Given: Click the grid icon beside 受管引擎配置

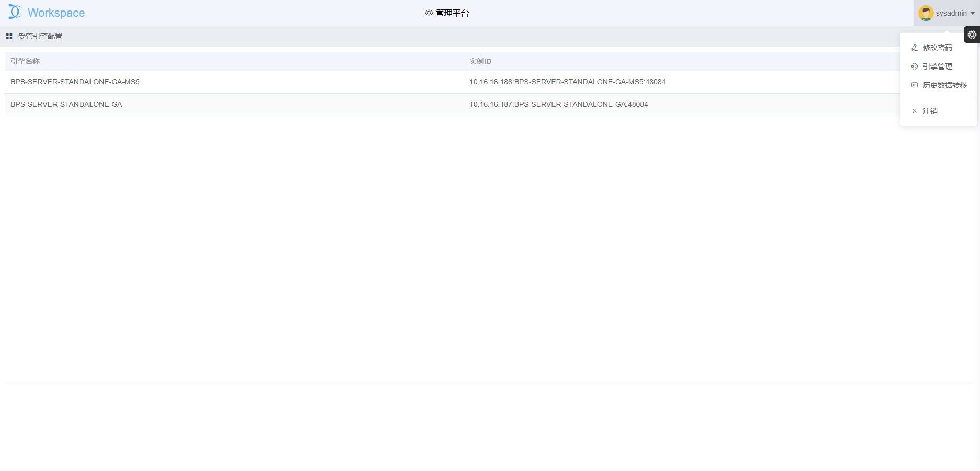Looking at the screenshot, I should pos(9,37).
